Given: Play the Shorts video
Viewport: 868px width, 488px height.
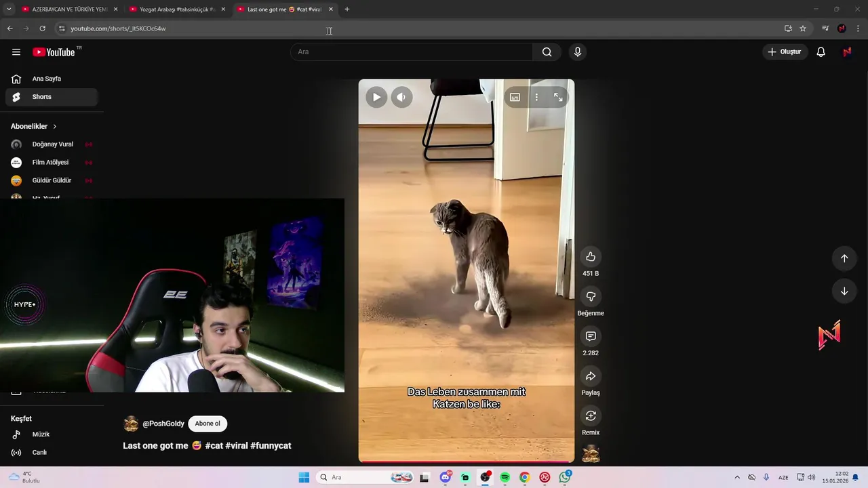Looking at the screenshot, I should pyautogui.click(x=376, y=97).
